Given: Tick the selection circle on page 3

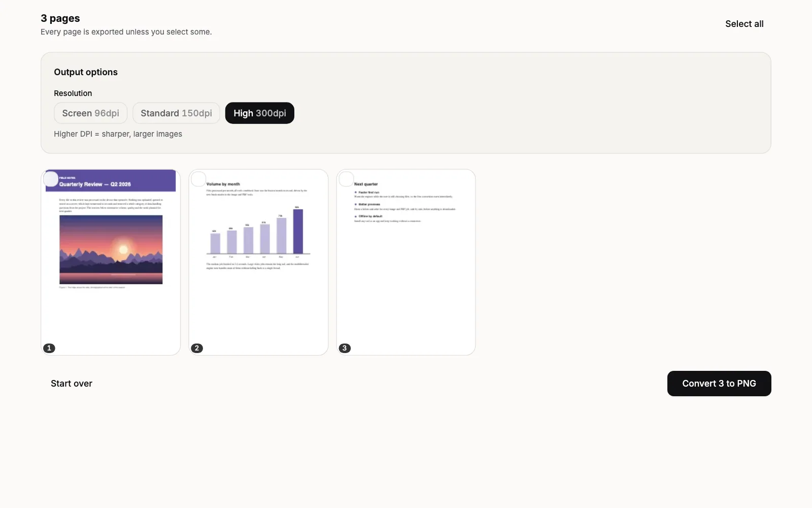Looking at the screenshot, I should [x=346, y=179].
